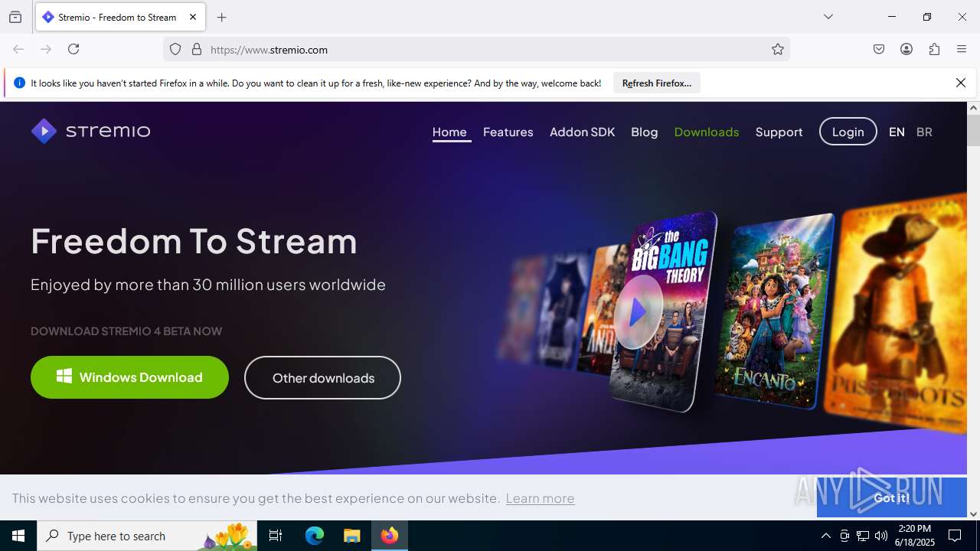Show hidden system tray icons
Viewport: 980px width, 551px height.
pyautogui.click(x=825, y=536)
